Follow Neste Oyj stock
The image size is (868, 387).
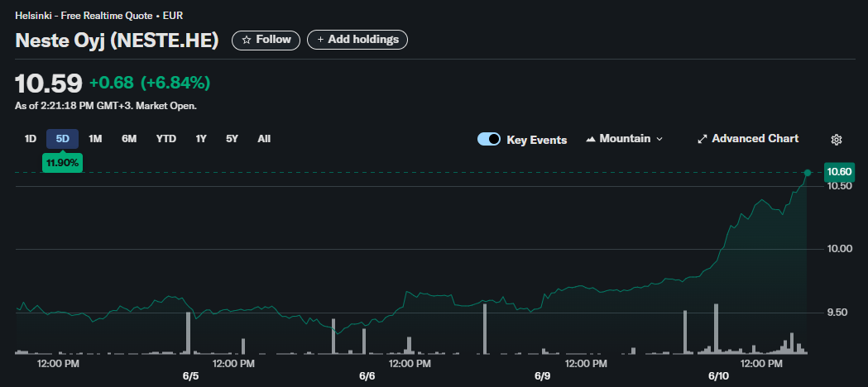pos(266,40)
